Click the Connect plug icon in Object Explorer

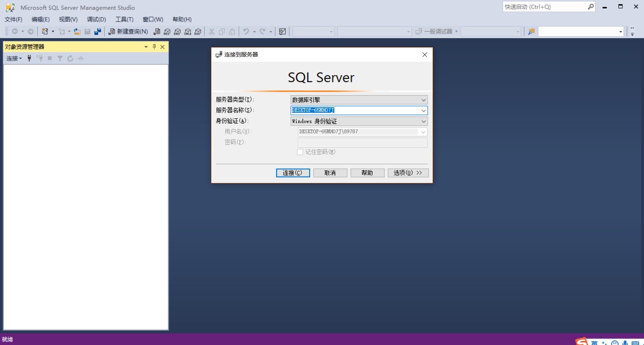(29, 58)
